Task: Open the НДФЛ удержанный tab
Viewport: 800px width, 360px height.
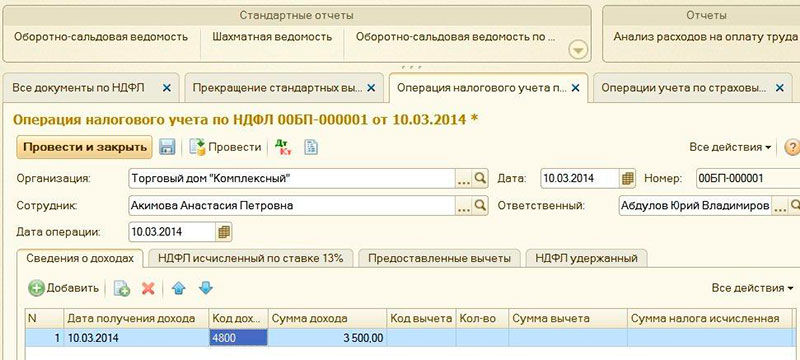Action: coord(586,258)
